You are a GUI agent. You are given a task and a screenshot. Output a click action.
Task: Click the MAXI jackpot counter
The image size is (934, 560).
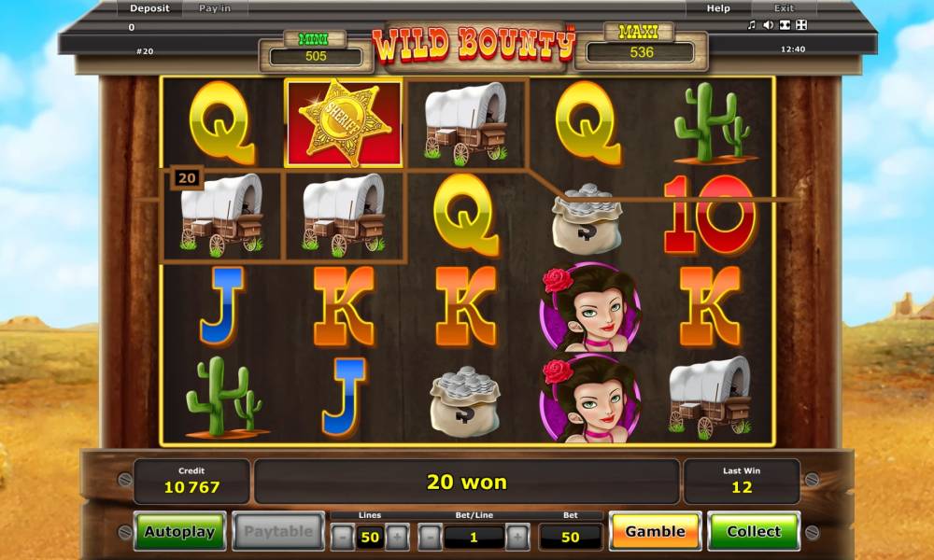(x=641, y=52)
